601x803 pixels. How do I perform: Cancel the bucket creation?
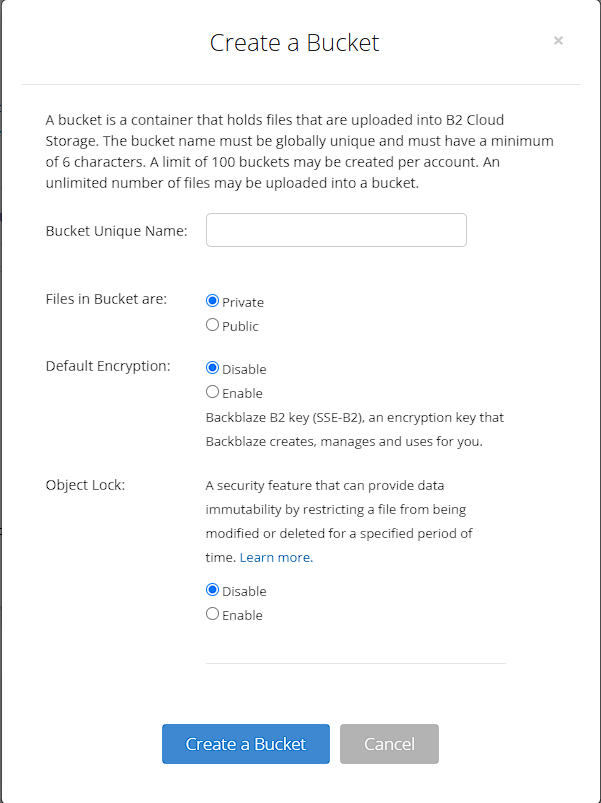[x=389, y=744]
